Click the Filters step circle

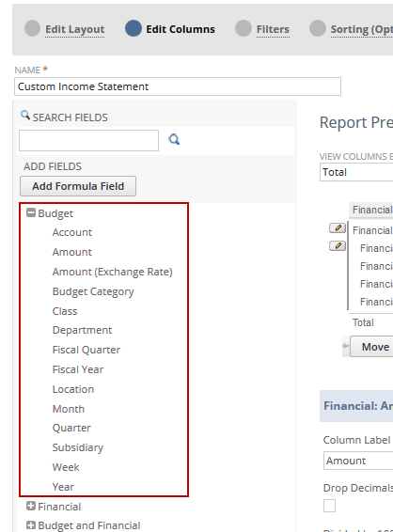point(244,28)
